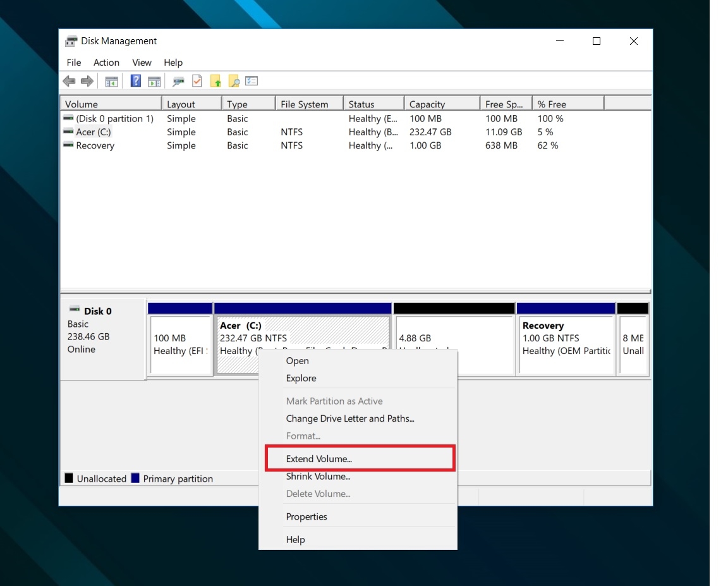Toggle the Show/Hide Action Pane toolbar icon
Viewport: 728px width, 586px height.
[x=155, y=81]
